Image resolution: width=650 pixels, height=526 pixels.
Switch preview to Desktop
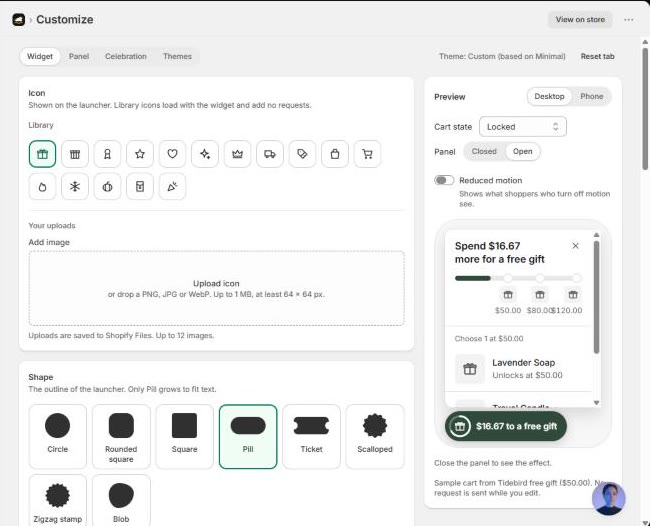pyautogui.click(x=549, y=97)
